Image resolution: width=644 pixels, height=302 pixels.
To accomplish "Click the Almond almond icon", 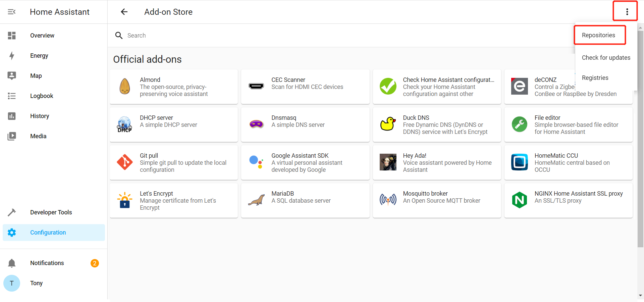I will [125, 87].
